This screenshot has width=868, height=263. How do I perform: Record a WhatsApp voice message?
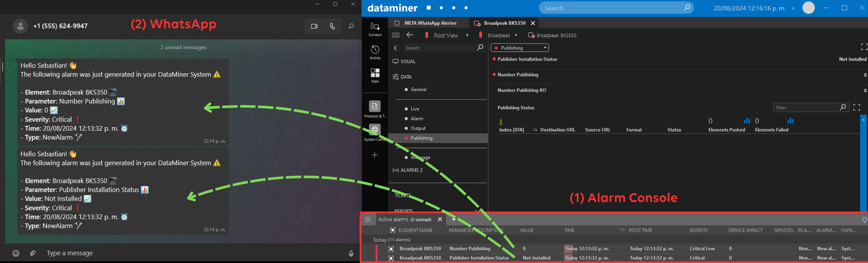pos(351,253)
